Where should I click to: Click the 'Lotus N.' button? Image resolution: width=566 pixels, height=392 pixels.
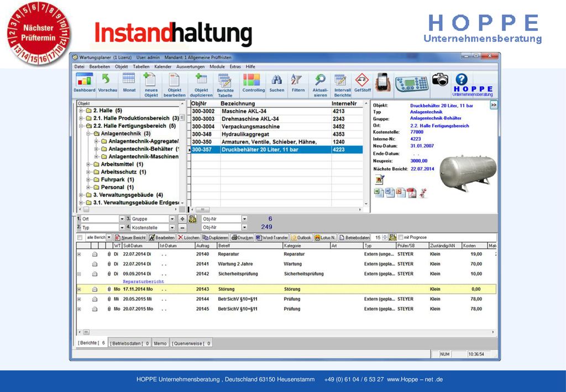[x=325, y=238]
